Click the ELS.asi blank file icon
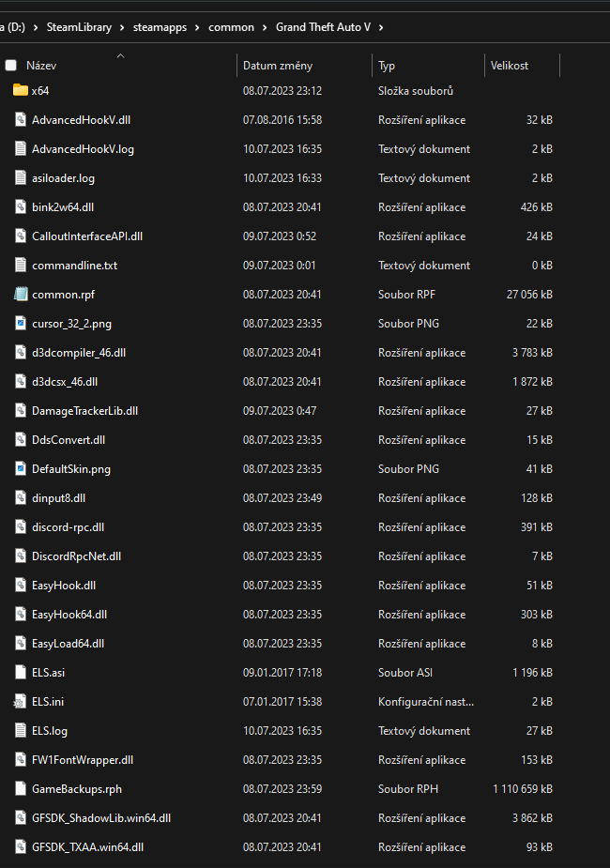The height and width of the screenshot is (868, 610). pyautogui.click(x=21, y=672)
